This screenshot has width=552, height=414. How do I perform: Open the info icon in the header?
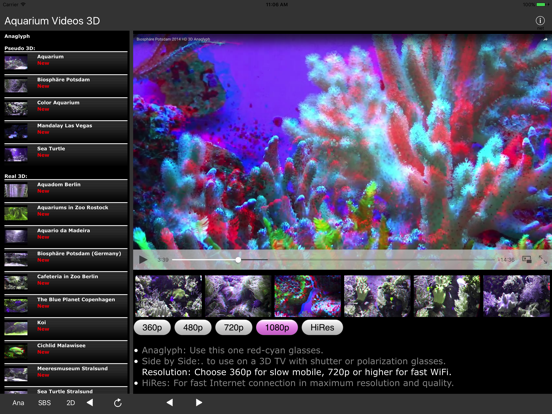(x=540, y=20)
